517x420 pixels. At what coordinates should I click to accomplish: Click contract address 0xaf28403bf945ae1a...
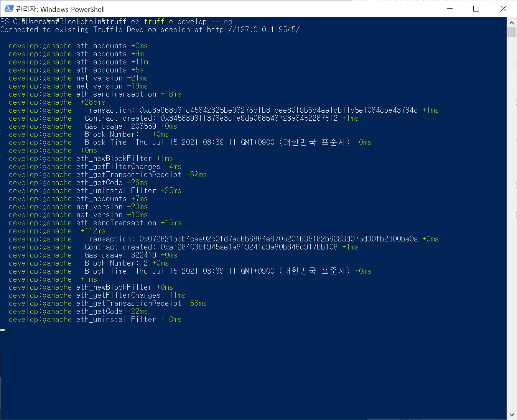(x=249, y=247)
